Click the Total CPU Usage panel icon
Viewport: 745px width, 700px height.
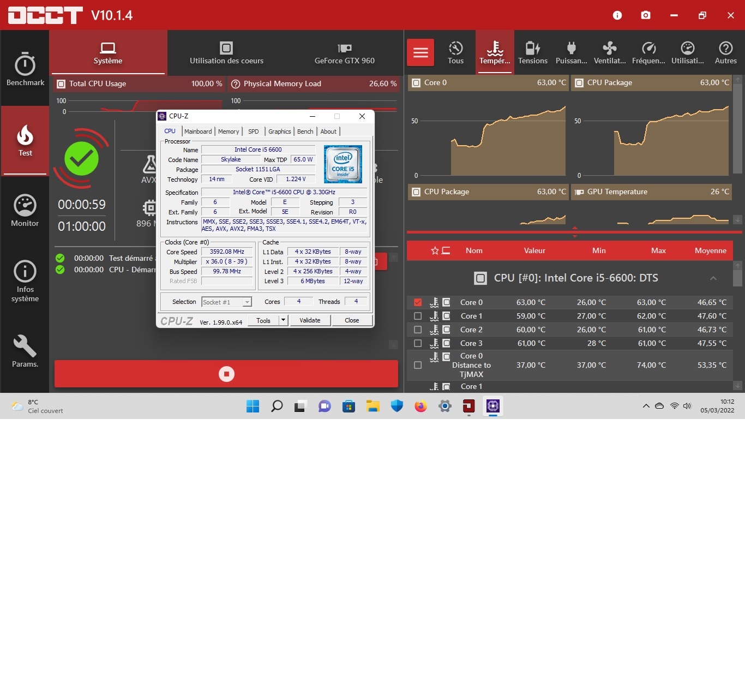tap(61, 84)
